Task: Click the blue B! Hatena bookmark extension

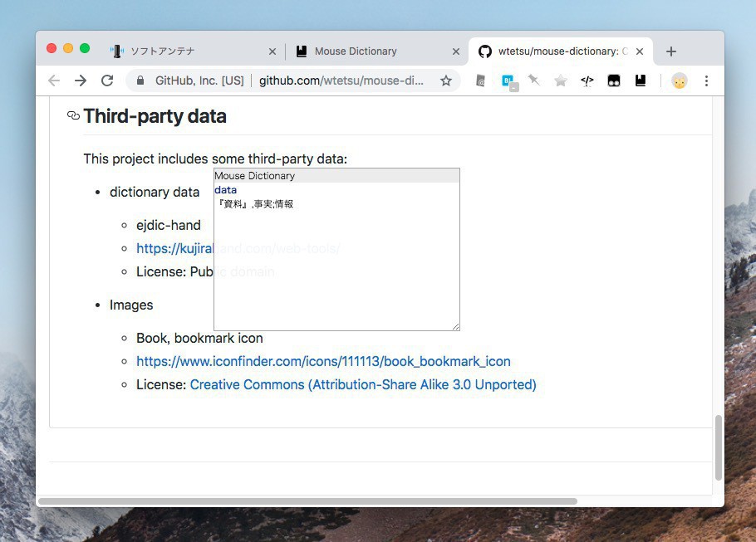Action: [508, 81]
